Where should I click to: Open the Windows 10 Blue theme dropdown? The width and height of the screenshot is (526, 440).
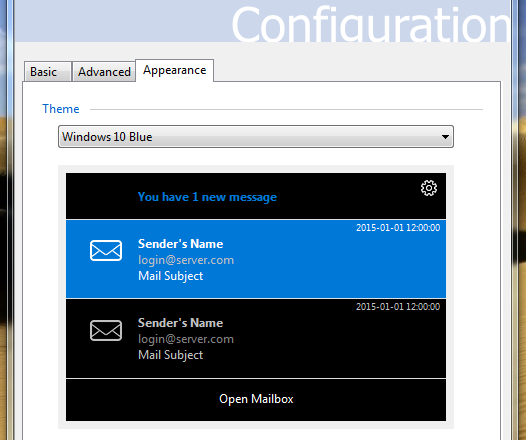coord(256,136)
